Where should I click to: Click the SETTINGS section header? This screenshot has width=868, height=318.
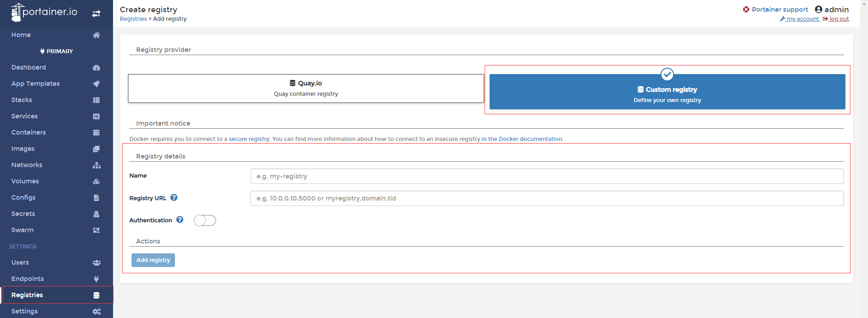coord(23,246)
